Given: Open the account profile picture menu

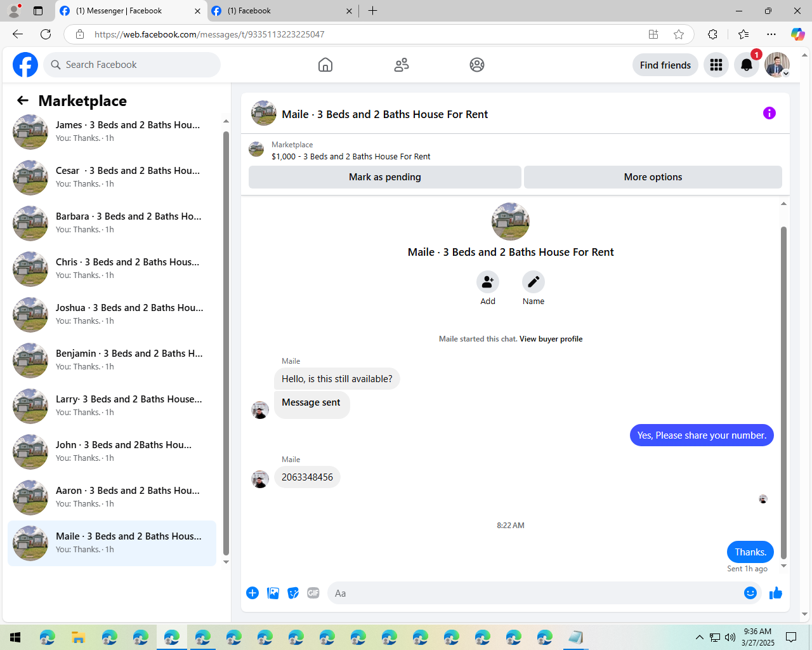Looking at the screenshot, I should (x=777, y=65).
